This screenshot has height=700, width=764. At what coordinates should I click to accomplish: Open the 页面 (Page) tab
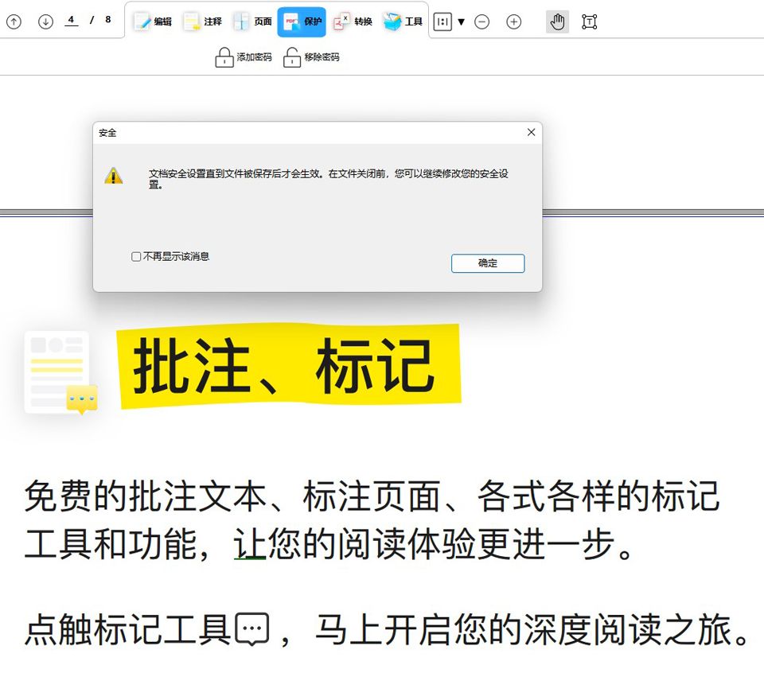point(252,21)
